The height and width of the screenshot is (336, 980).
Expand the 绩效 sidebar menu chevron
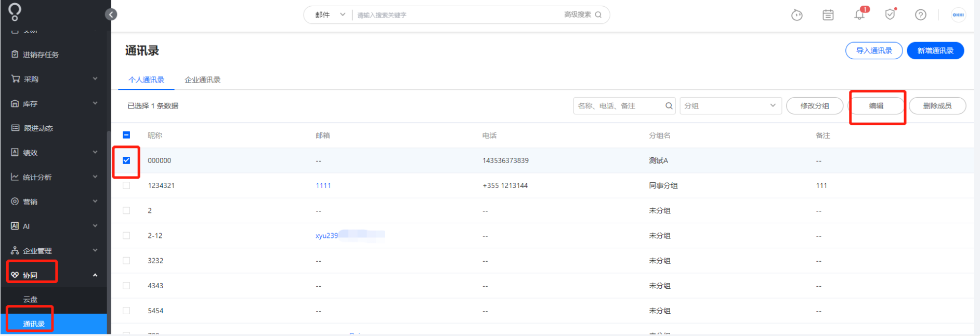pyautogui.click(x=95, y=152)
